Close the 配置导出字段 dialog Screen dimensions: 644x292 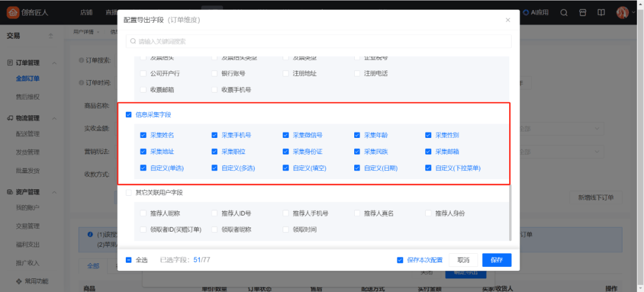(508, 20)
